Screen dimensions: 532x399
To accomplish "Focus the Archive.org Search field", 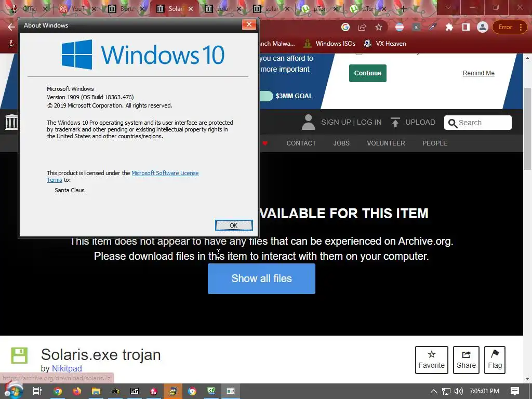I will (x=478, y=123).
